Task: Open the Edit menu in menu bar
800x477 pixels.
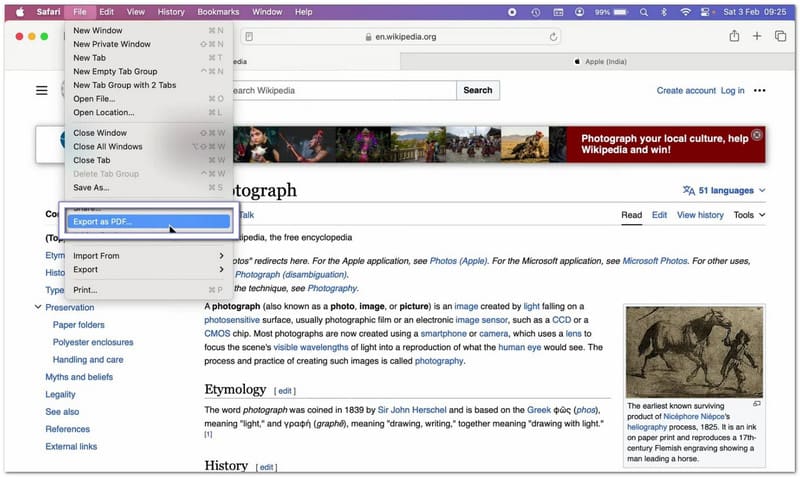Action: coord(106,12)
